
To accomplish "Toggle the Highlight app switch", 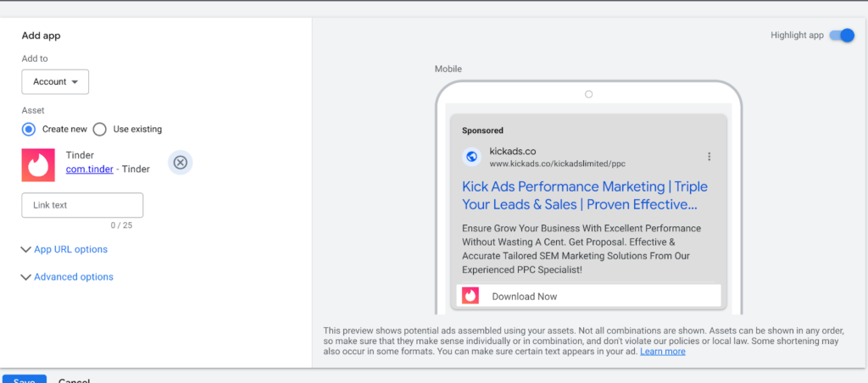I will [842, 36].
